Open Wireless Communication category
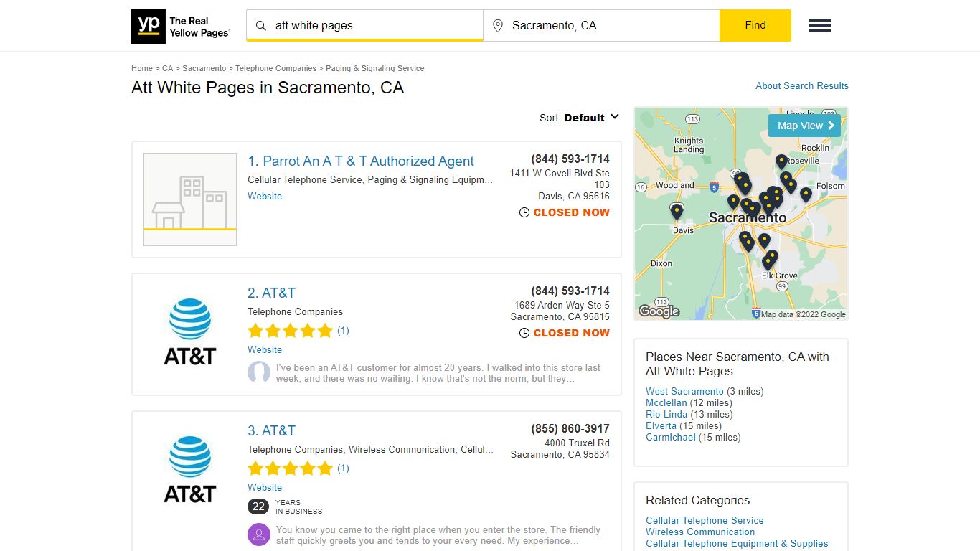 [700, 532]
